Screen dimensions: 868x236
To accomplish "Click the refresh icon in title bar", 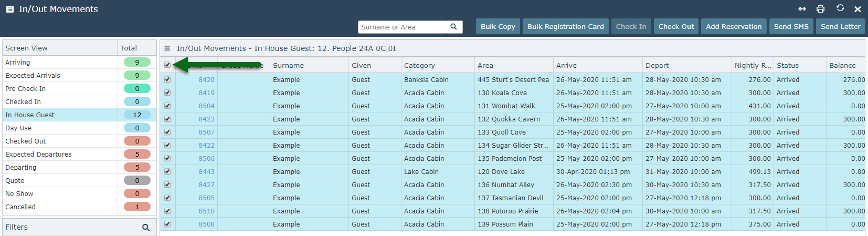I will 840,8.
